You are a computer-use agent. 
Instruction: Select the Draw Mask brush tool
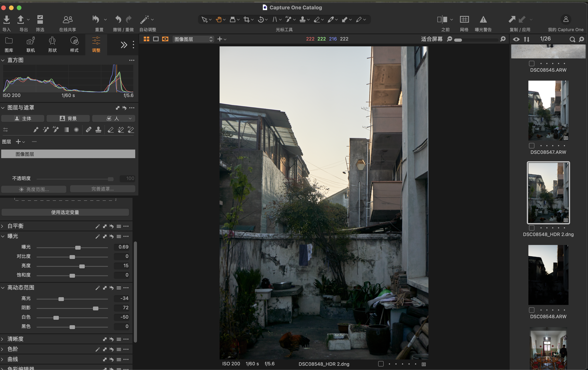(x=36, y=130)
